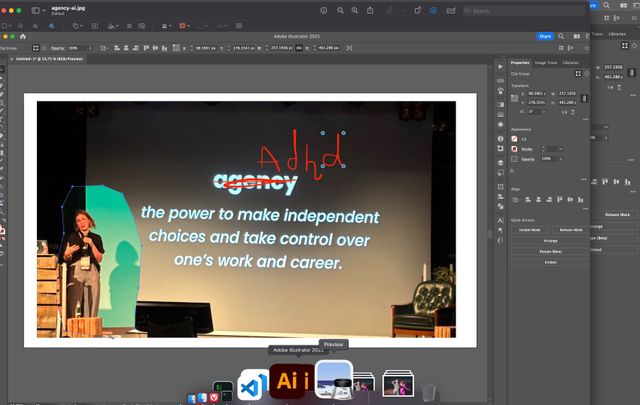Toggle width-height link in the control bar

(299, 48)
